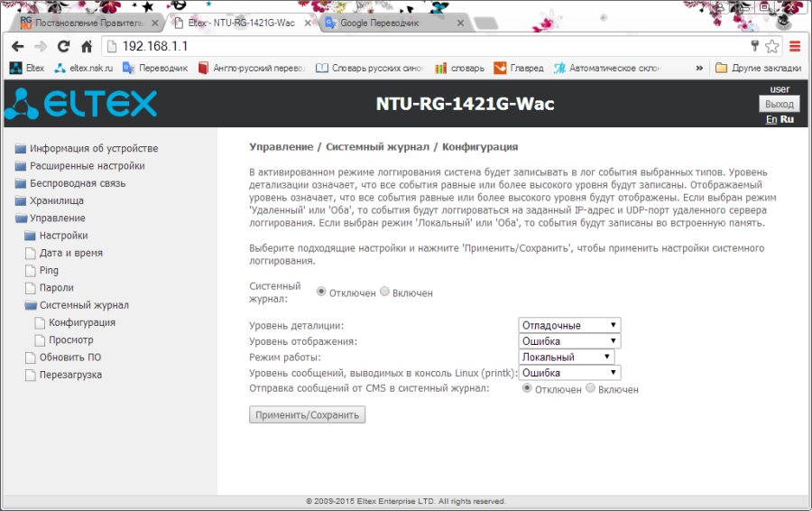Open the Уровень детализации dropdown
Screen dimensions: 812x511
(x=569, y=325)
